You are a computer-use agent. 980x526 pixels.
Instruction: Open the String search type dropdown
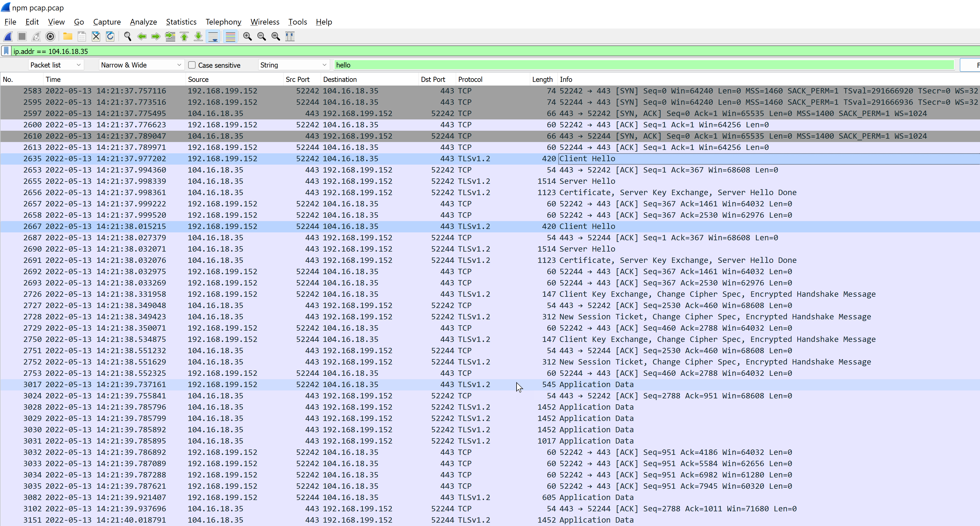[294, 65]
